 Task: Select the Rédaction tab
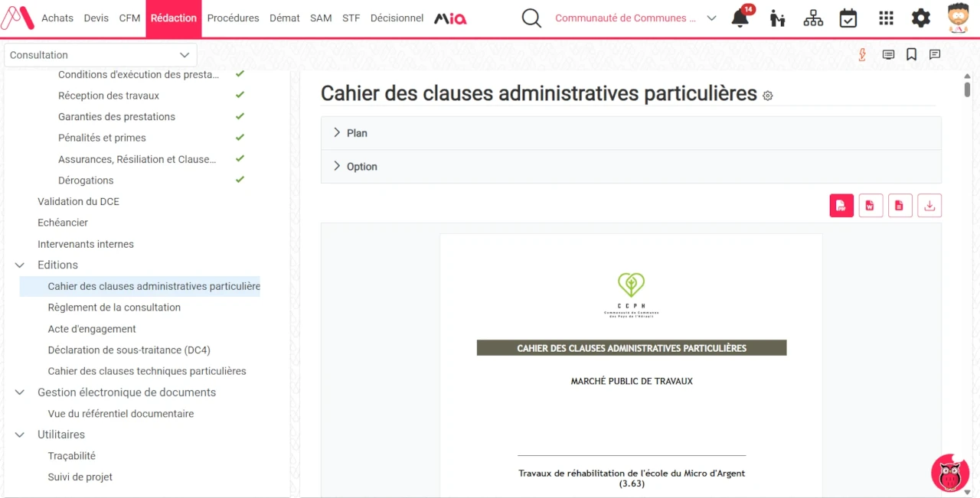click(x=174, y=18)
